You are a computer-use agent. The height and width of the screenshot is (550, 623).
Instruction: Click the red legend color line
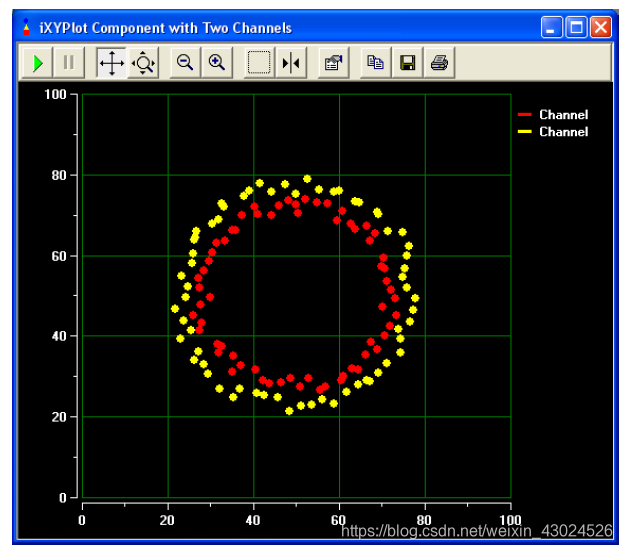[524, 115]
